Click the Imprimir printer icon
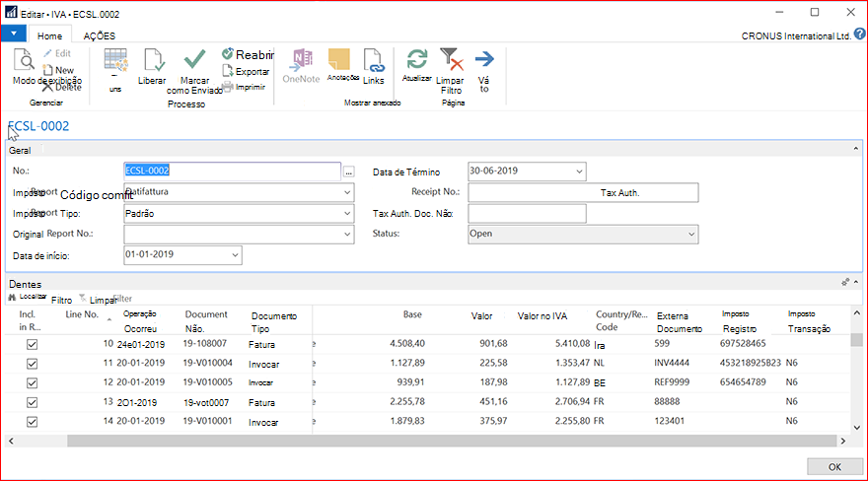Screen dimensions: 868x481 click(x=227, y=87)
